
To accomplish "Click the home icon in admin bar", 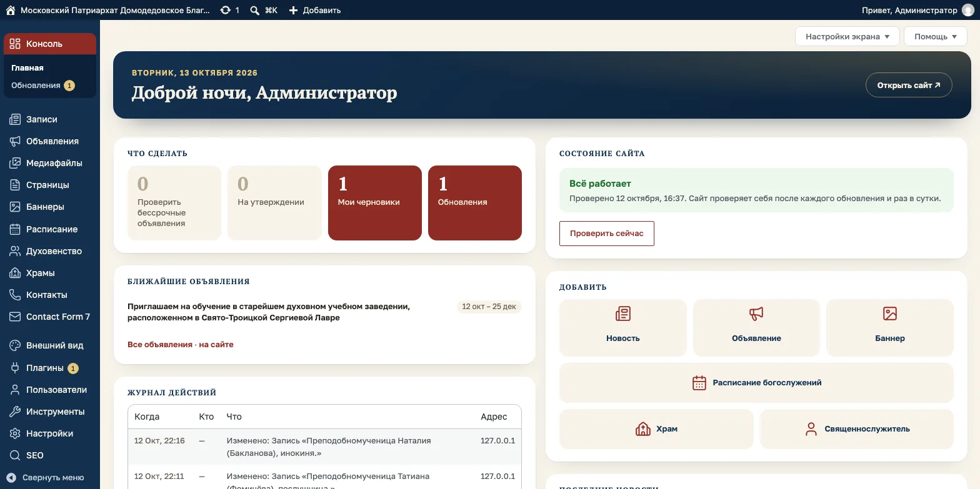I will tap(11, 10).
